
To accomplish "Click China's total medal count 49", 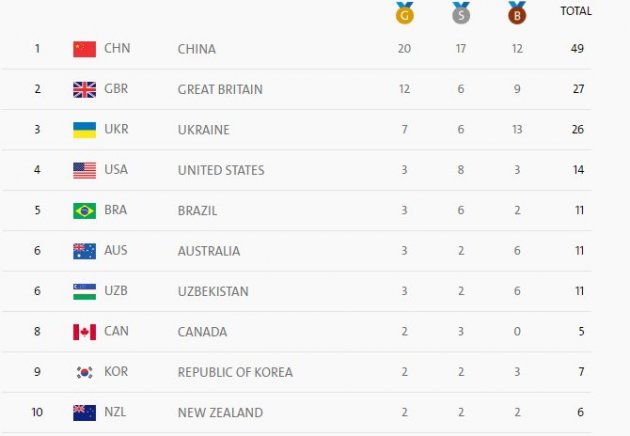I will (x=577, y=49).
